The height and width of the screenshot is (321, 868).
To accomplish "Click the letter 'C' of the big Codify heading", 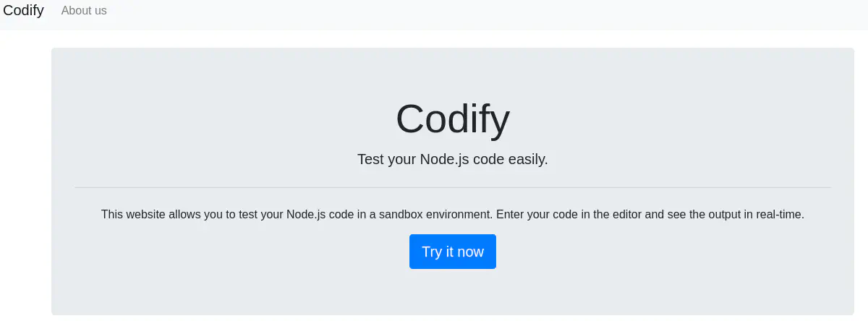I will coord(410,119).
